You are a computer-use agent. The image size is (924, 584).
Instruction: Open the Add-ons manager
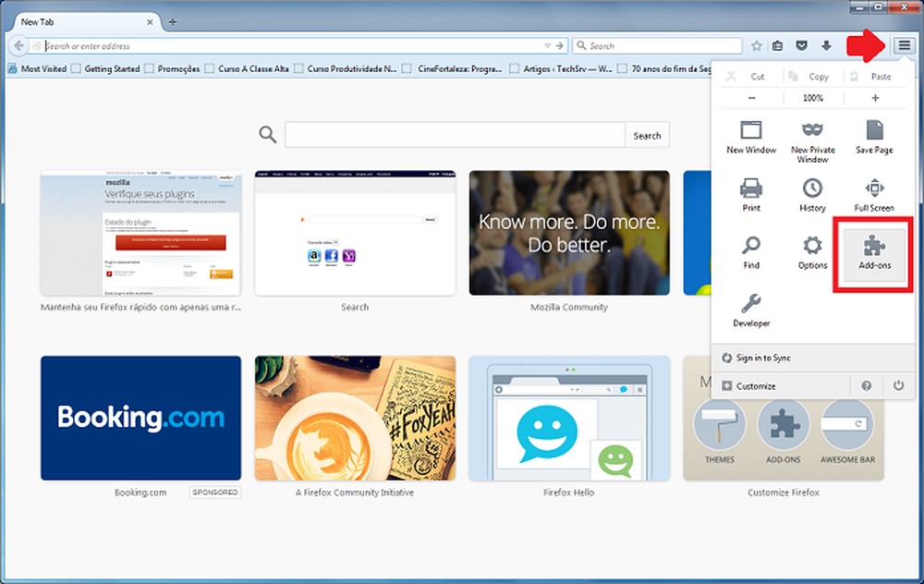click(872, 249)
